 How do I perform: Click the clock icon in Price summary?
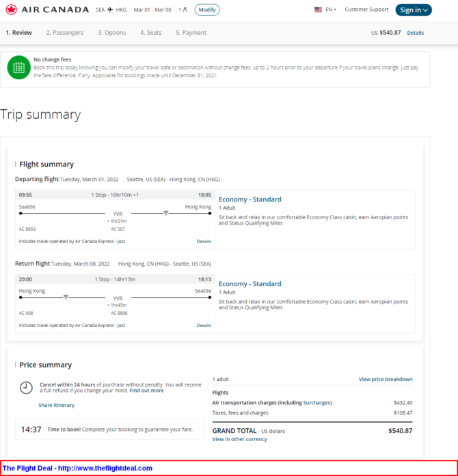[26, 388]
